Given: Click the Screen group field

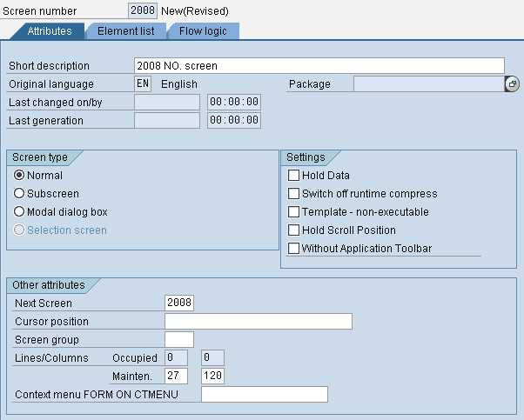Looking at the screenshot, I should 178,340.
